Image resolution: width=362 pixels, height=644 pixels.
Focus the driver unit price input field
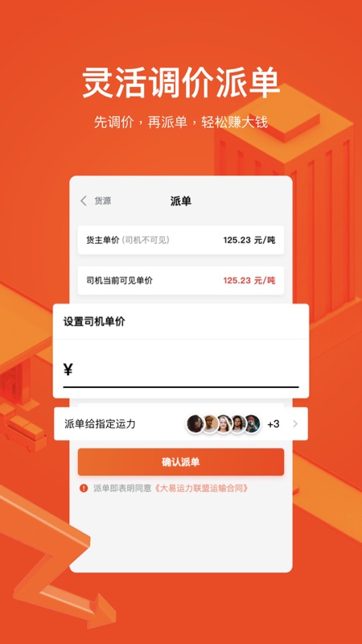(x=181, y=369)
